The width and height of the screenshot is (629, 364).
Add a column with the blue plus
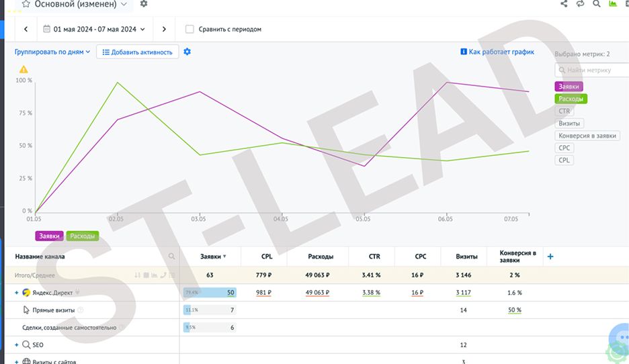(x=550, y=257)
